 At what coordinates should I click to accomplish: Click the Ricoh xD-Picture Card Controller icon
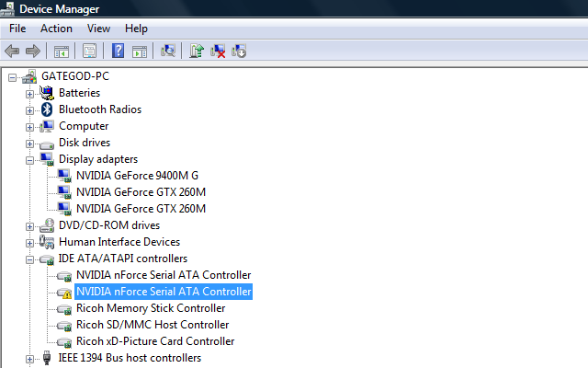click(64, 342)
